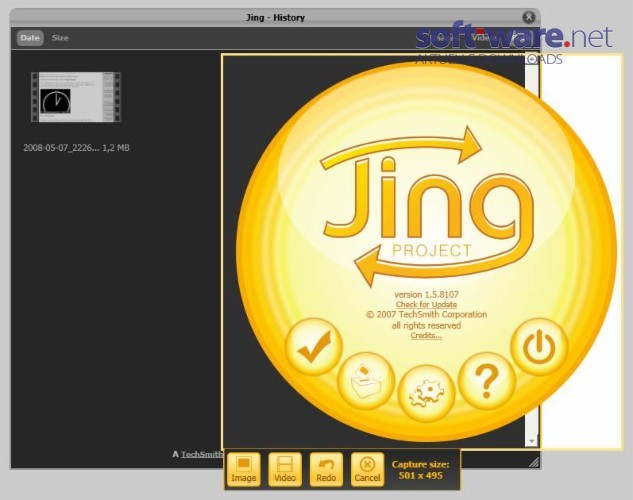Exit Jing using the power bubble
The width and height of the screenshot is (633, 500).
[539, 346]
